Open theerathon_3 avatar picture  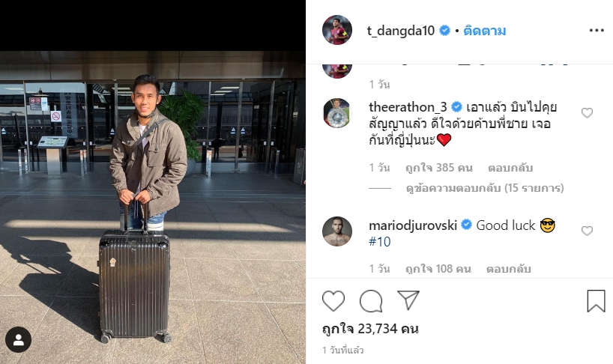pos(337,113)
